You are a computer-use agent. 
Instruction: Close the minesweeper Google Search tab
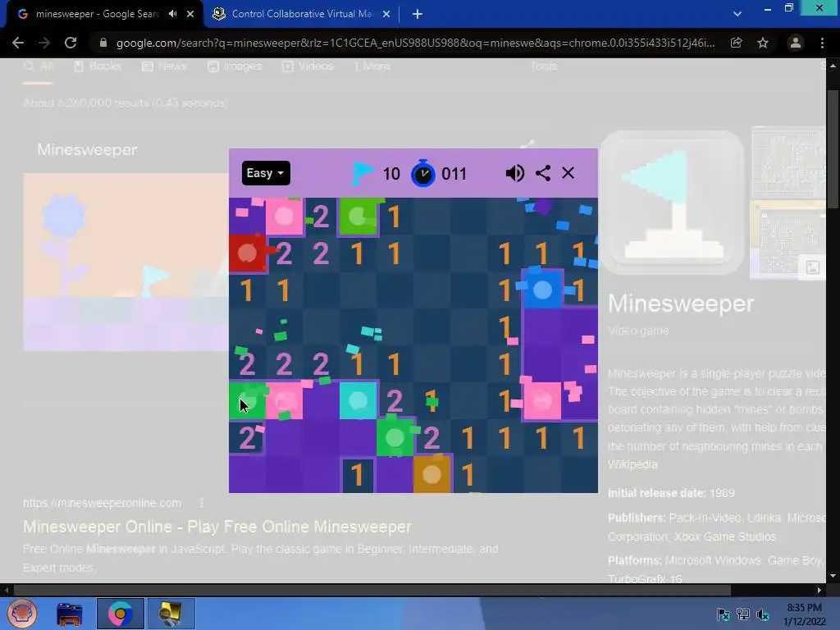click(x=190, y=14)
